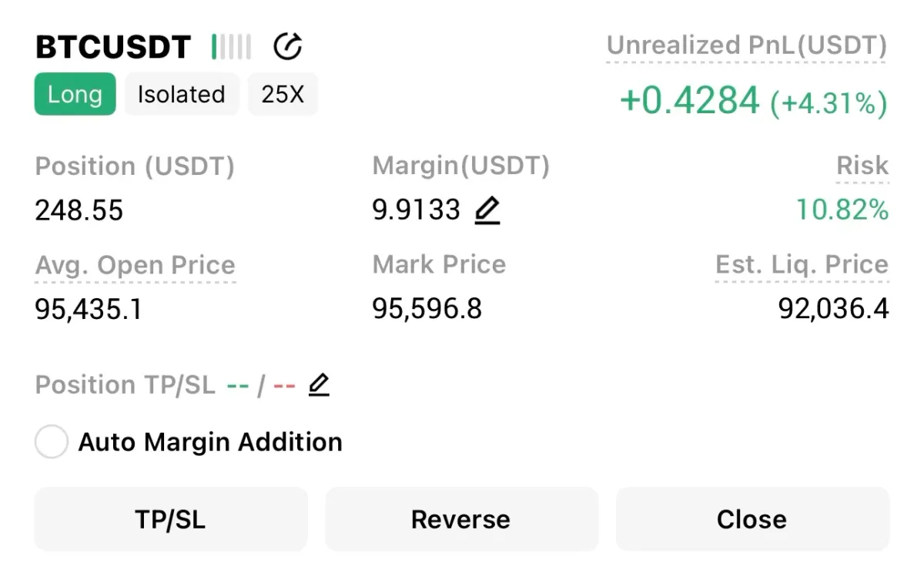Tap the +0.4284 unrealized profit value
Screen dimensions: 924x577
coord(689,102)
